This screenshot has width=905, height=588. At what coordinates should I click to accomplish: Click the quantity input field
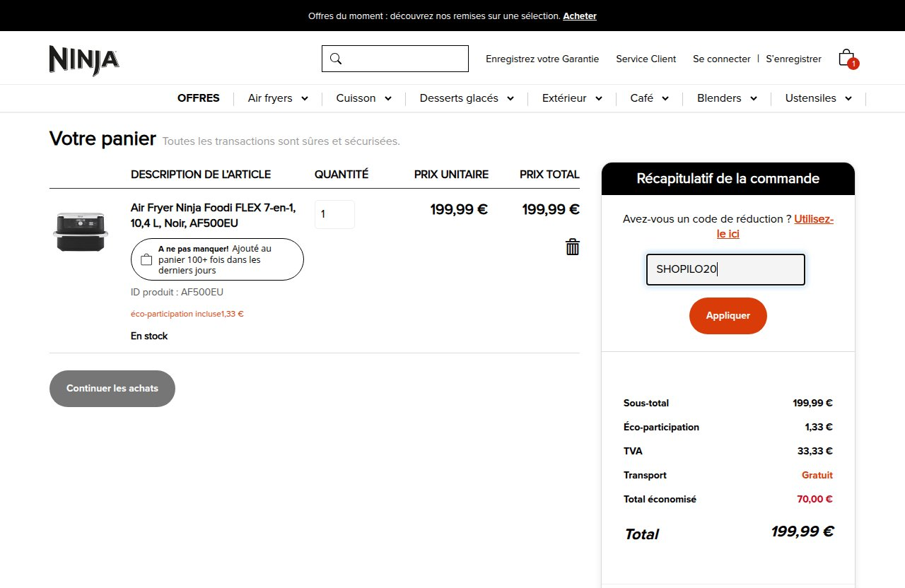tap(334, 214)
